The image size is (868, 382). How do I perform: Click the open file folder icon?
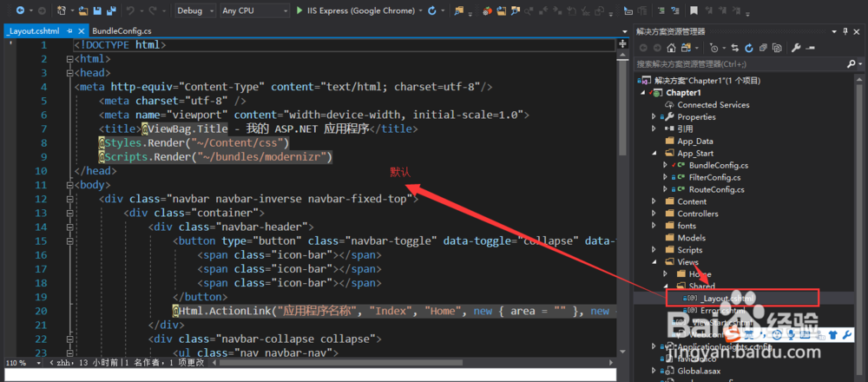(x=83, y=10)
